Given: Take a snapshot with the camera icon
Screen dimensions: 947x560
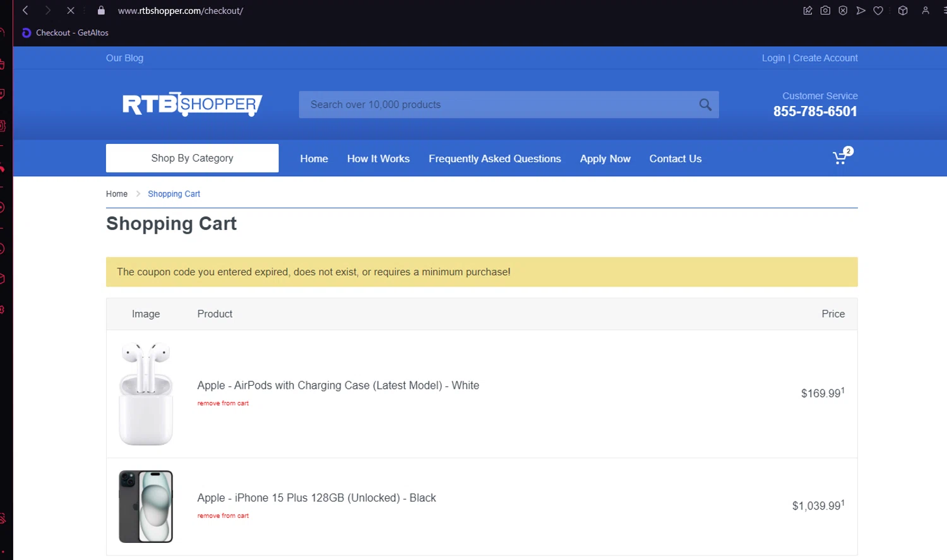Looking at the screenshot, I should (x=825, y=10).
